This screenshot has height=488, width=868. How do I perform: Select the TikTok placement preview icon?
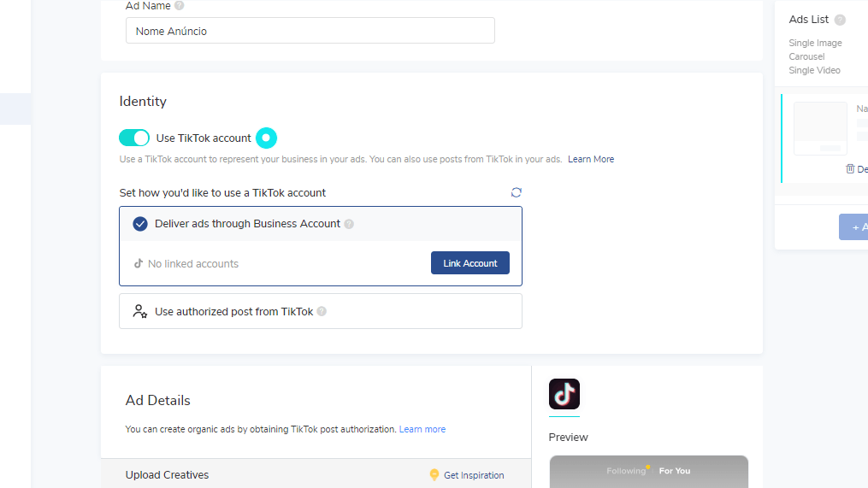(564, 394)
